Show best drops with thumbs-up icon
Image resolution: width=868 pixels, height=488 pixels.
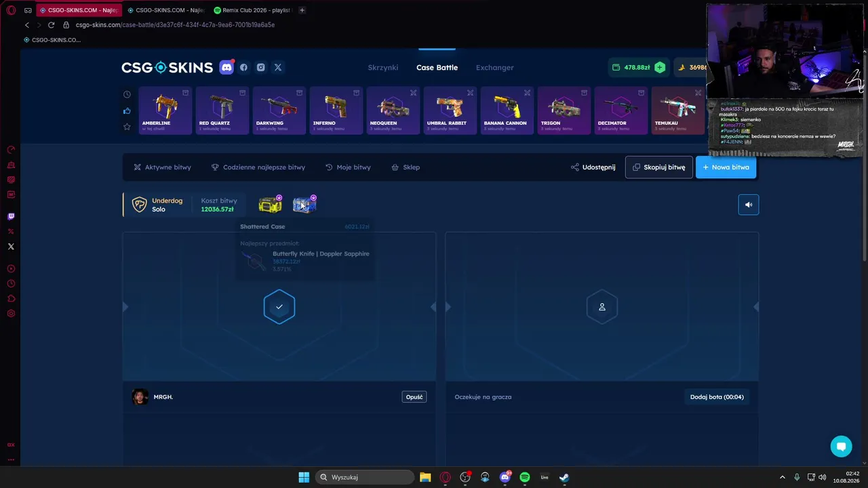coord(127,110)
